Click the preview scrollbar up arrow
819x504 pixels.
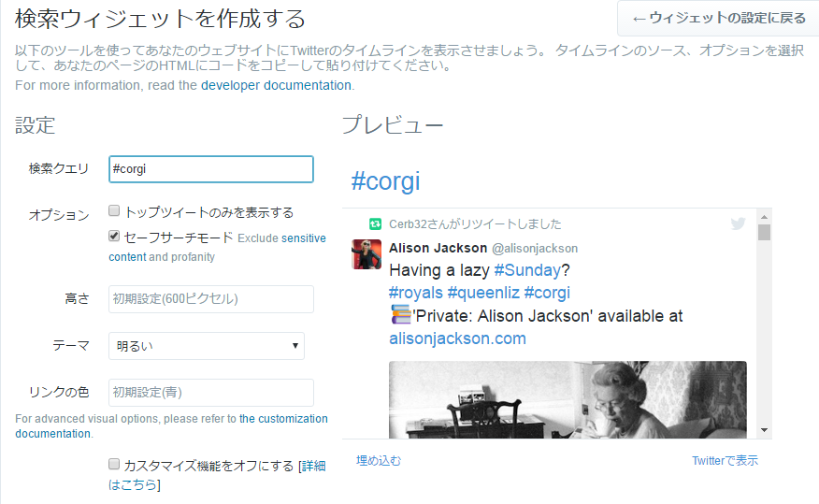pyautogui.click(x=764, y=216)
